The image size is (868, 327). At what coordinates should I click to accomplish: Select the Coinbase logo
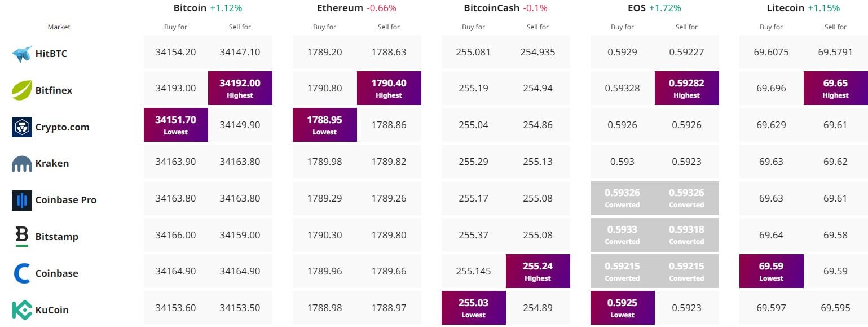[21, 273]
